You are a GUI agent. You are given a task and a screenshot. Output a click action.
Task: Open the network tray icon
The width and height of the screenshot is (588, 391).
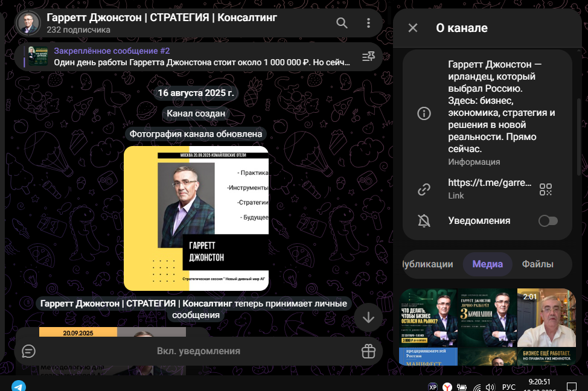[x=477, y=387]
